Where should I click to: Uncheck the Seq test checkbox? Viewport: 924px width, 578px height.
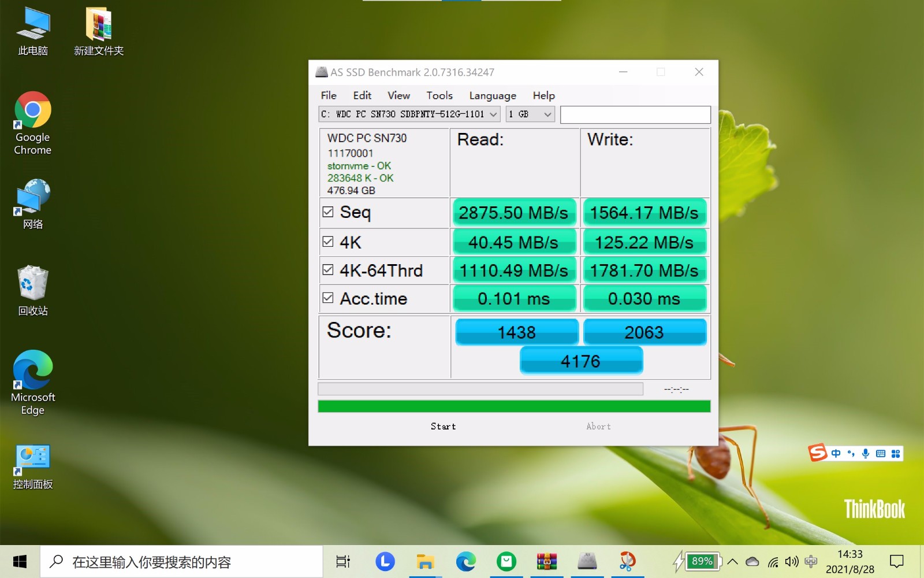(x=328, y=212)
